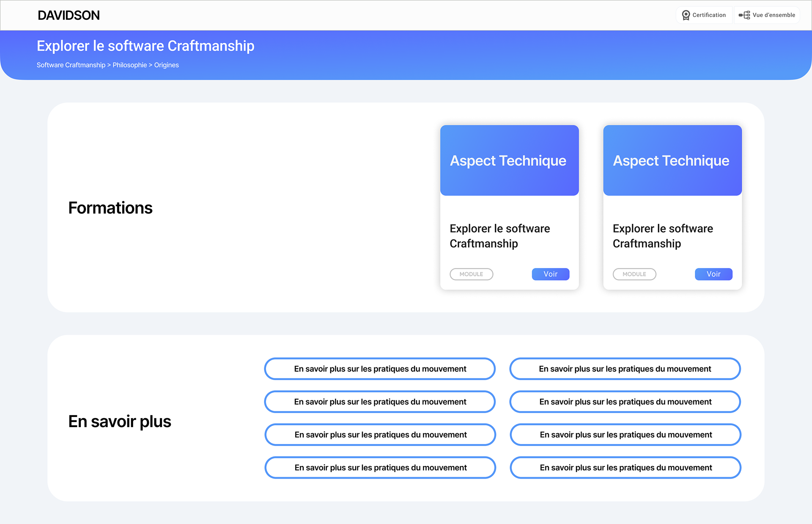Viewport: 812px width, 524px height.
Task: Open first Aspect Technique card banner
Action: point(509,160)
